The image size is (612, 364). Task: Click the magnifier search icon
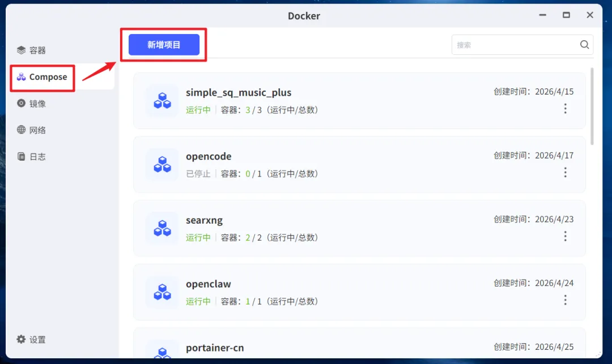pos(584,45)
